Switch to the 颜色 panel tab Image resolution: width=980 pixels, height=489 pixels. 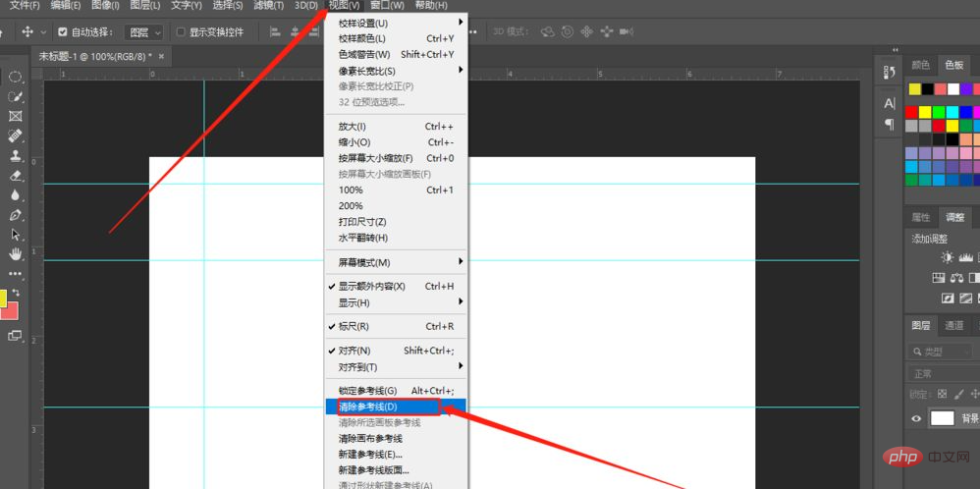[921, 65]
